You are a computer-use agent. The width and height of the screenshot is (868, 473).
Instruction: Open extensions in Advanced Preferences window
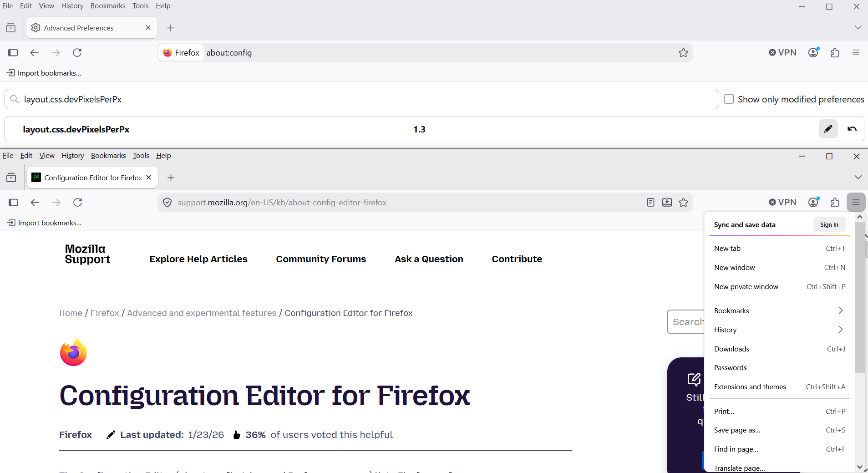point(835,53)
